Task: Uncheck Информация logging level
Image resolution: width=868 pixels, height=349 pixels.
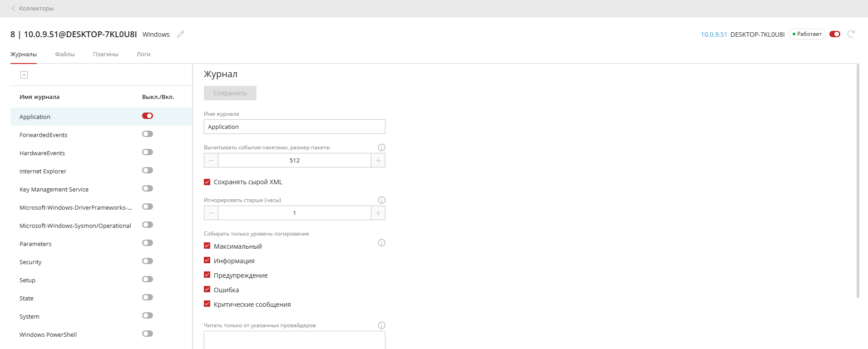Action: (207, 261)
